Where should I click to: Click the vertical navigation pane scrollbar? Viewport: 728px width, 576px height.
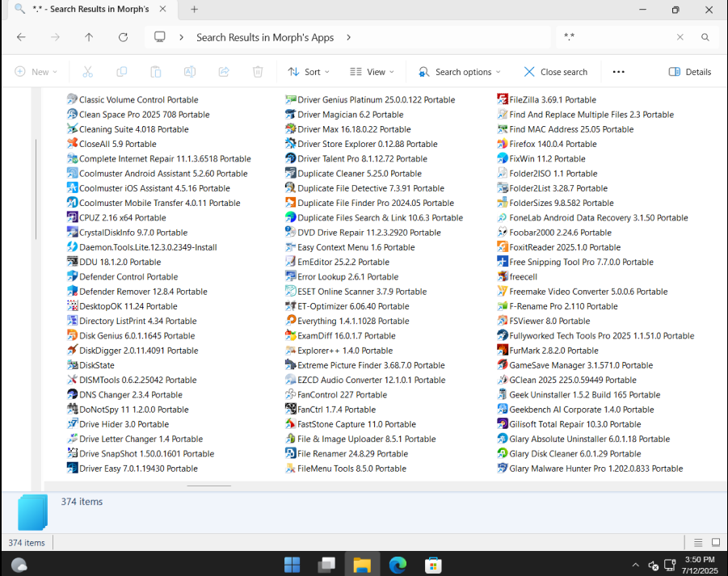[x=36, y=189]
